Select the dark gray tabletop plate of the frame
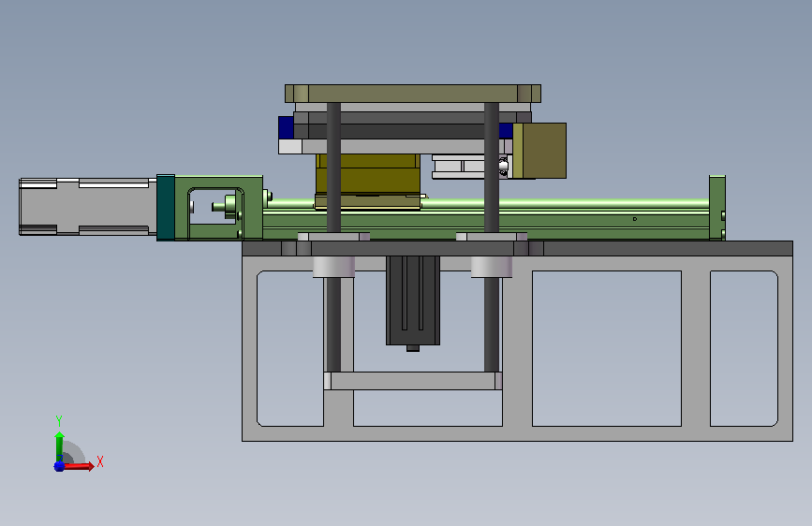 pos(517,248)
